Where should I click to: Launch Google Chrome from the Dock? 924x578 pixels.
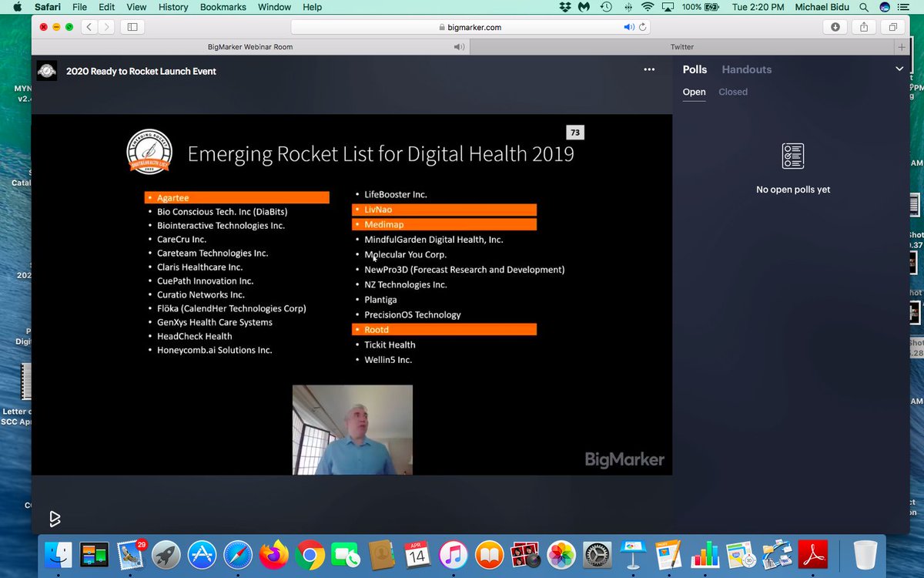click(x=310, y=555)
